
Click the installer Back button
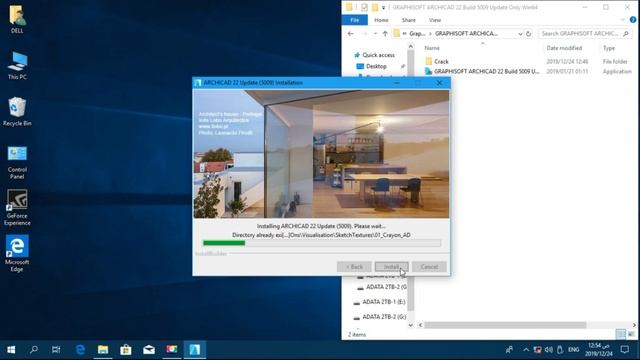[354, 267]
